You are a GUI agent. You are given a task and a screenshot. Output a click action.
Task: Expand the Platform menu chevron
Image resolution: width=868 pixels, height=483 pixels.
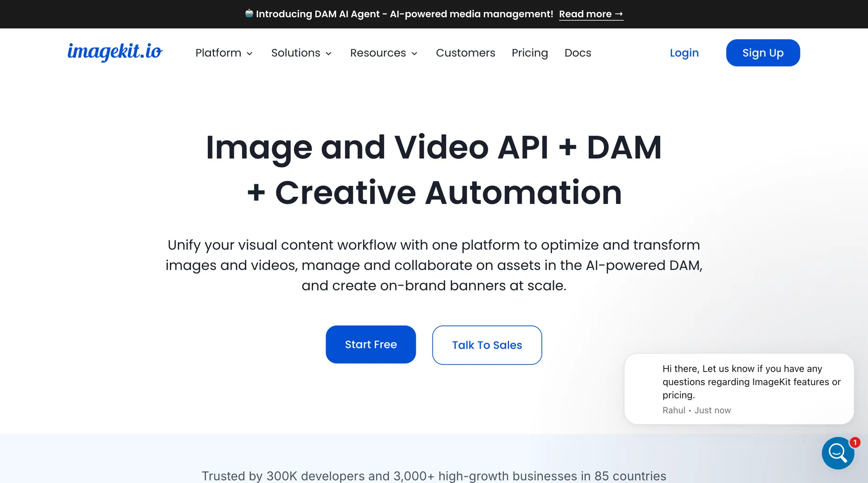click(250, 54)
